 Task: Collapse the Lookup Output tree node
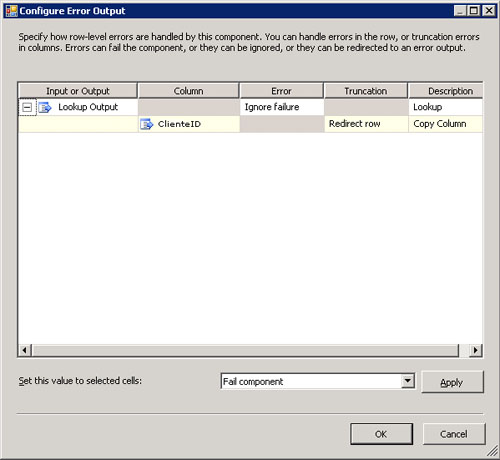27,107
